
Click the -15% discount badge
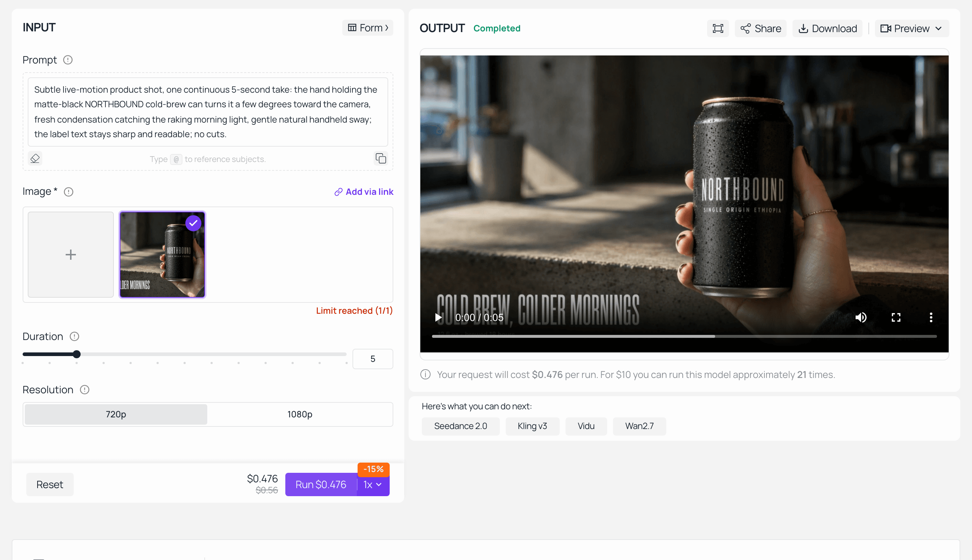tap(373, 469)
